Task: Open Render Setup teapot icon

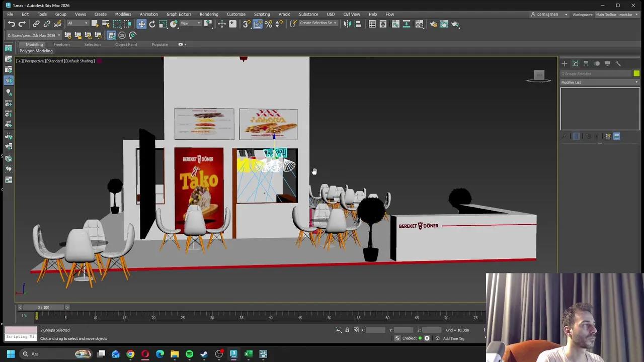Action: (x=433, y=24)
